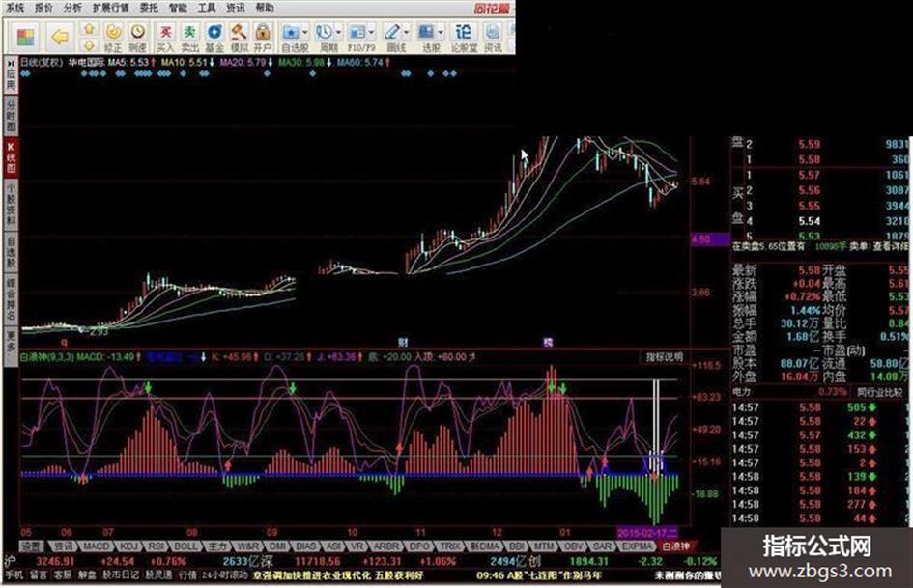Screen dimensions: 913x588
Task: Select the EXPMA indicator tab
Action: coord(637,546)
